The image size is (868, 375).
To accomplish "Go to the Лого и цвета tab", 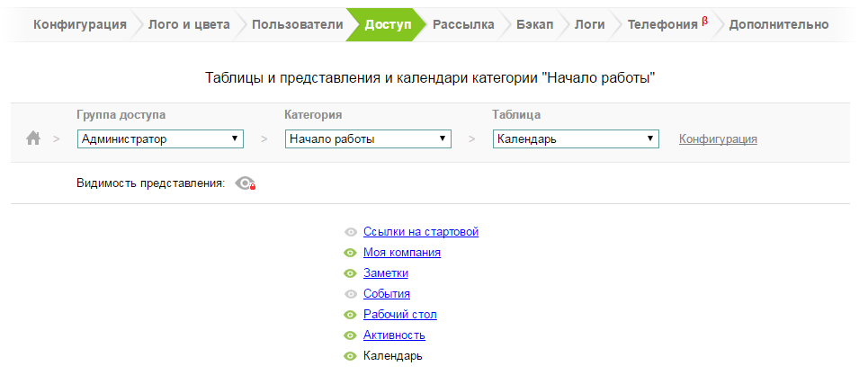I will coord(191,24).
